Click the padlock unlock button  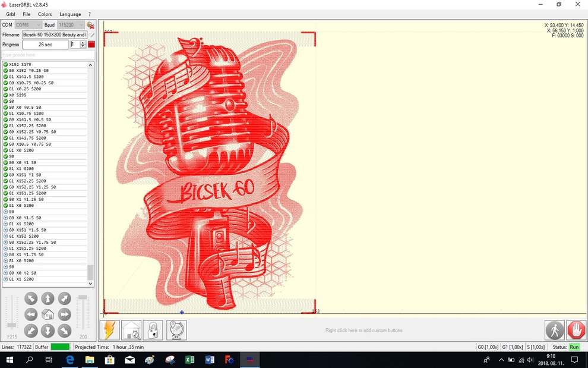[x=153, y=330]
